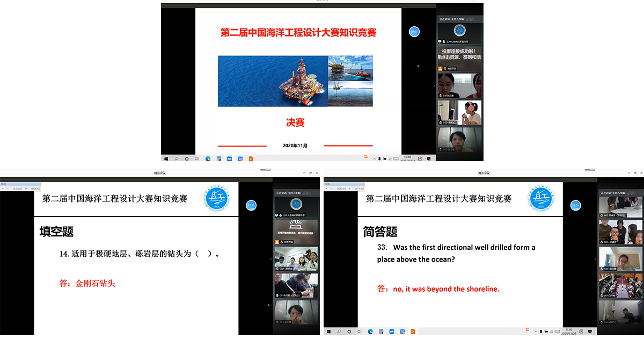The height and width of the screenshot is (347, 644).
Task: Click the blue 19:05 timer bubble
Action: [575, 205]
